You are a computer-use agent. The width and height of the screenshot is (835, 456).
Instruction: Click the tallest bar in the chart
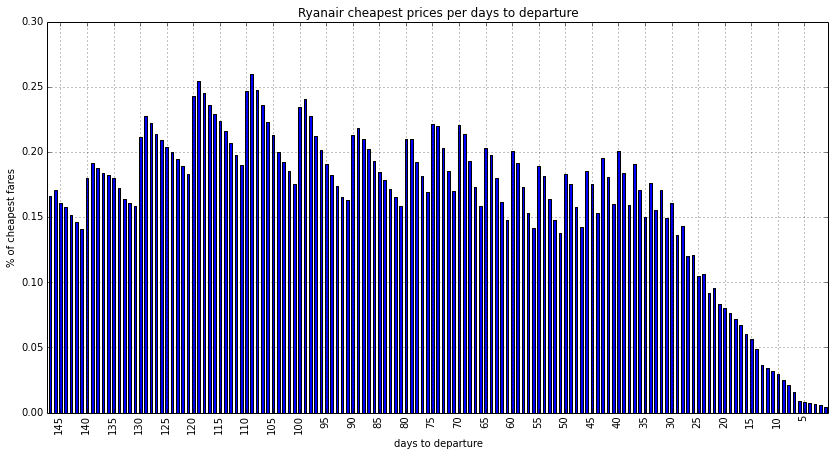point(252,243)
